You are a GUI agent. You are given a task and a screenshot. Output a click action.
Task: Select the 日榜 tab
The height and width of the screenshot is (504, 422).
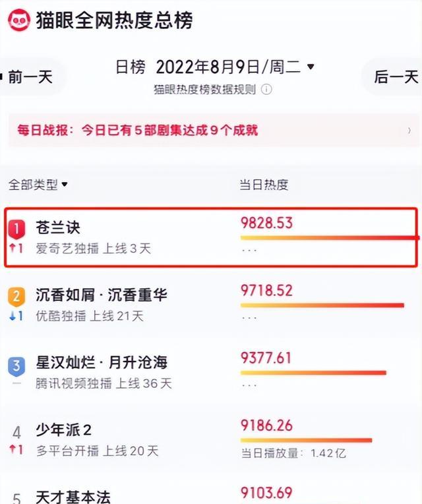(x=131, y=67)
